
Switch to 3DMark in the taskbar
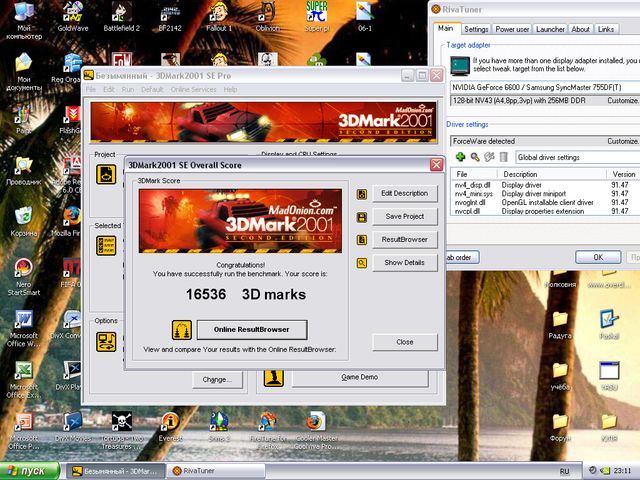(116, 471)
